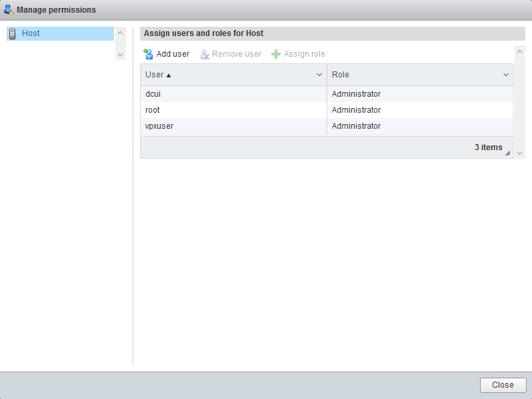Click the Add user icon
The height and width of the screenshot is (399, 532).
(x=148, y=54)
